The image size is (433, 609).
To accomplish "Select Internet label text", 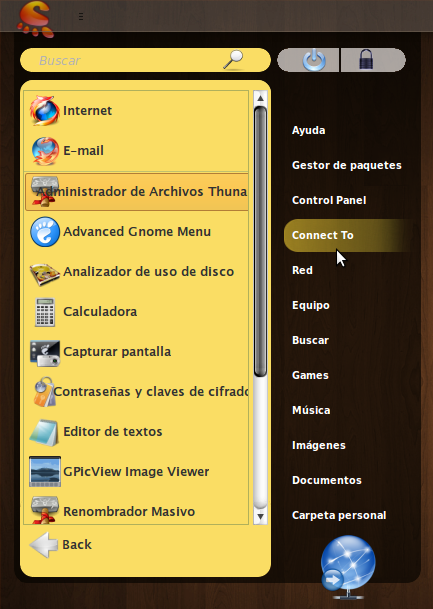I will click(x=87, y=111).
